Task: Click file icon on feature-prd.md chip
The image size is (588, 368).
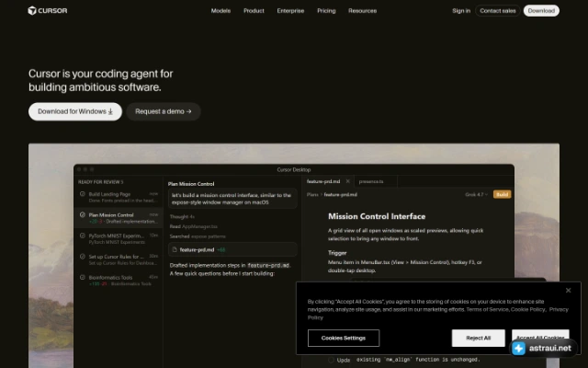Action: 175,249
